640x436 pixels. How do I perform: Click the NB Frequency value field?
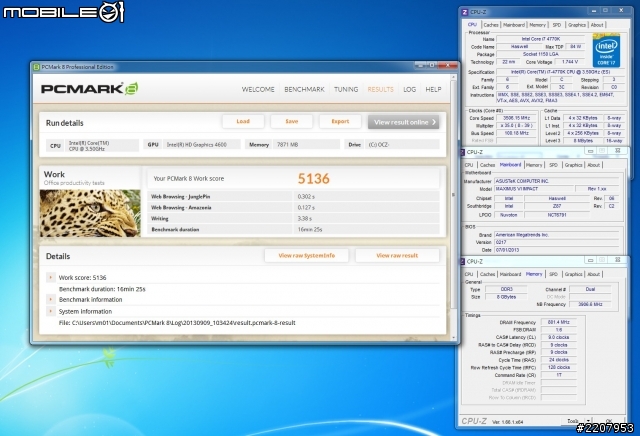click(x=590, y=304)
